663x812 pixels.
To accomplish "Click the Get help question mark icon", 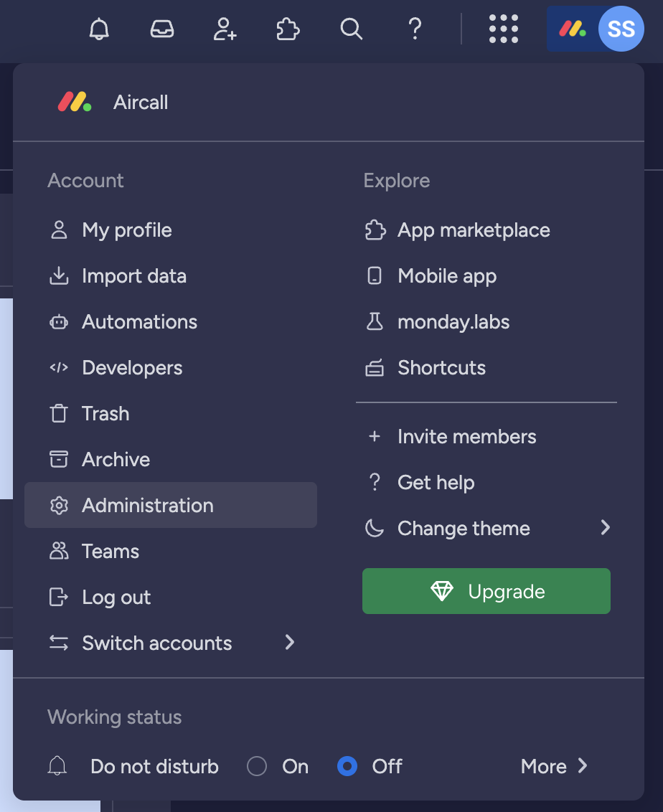I will click(375, 483).
